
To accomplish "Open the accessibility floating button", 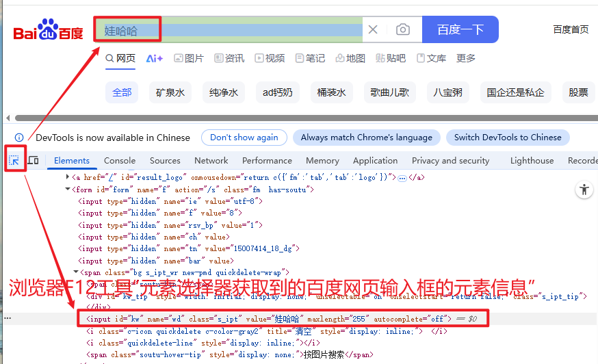I will [584, 190].
